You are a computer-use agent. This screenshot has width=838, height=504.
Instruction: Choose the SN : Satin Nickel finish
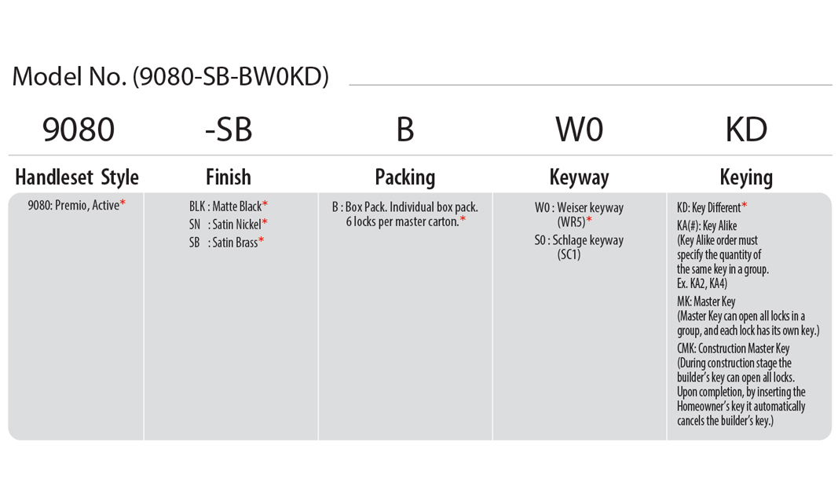click(228, 225)
